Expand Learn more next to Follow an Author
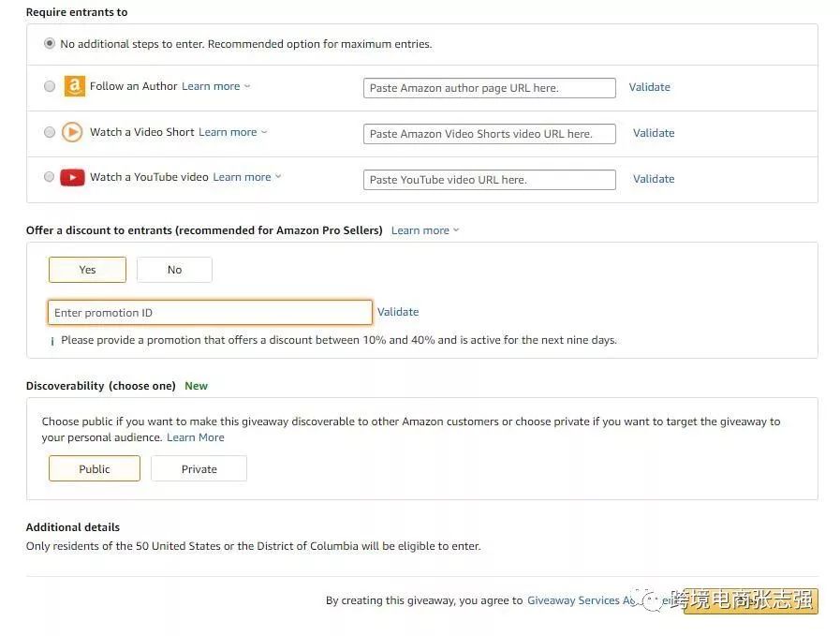Viewport: 840px width, 636px height. click(215, 86)
